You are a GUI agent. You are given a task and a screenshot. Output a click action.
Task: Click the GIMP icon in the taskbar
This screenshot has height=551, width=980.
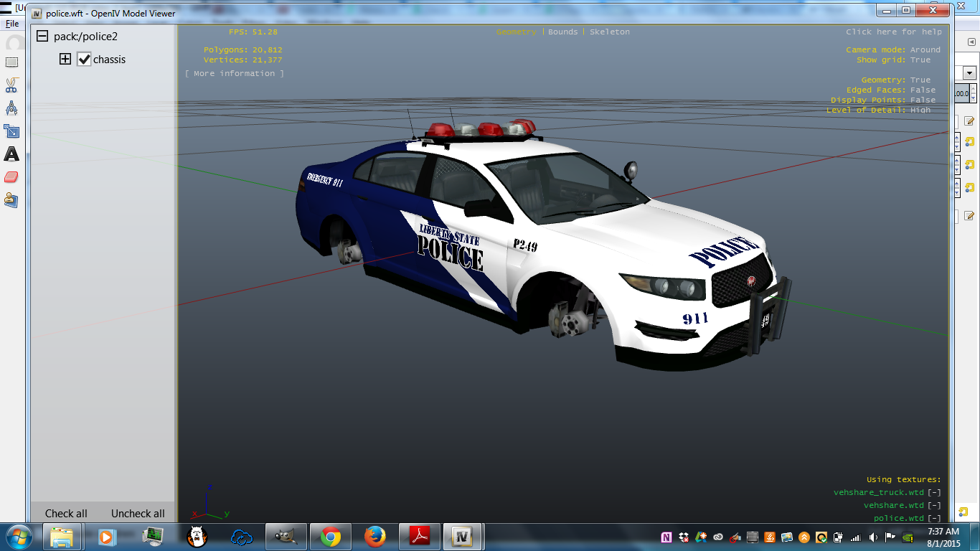(286, 537)
